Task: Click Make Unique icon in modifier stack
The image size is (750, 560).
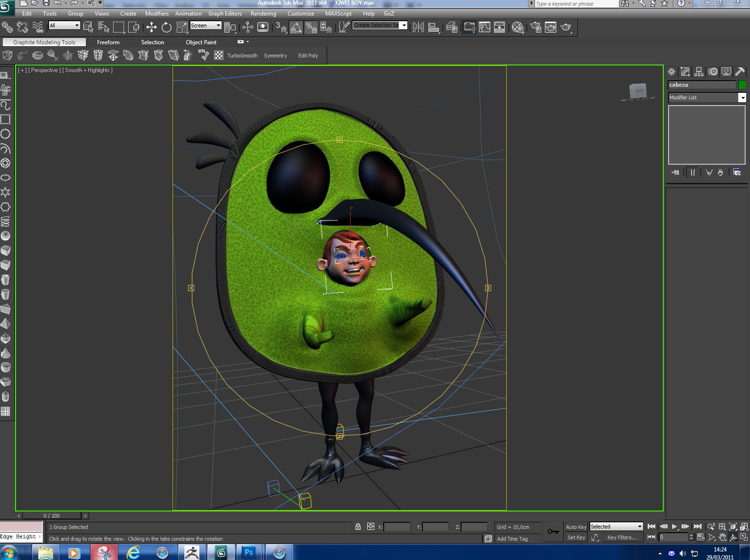Action: [709, 172]
